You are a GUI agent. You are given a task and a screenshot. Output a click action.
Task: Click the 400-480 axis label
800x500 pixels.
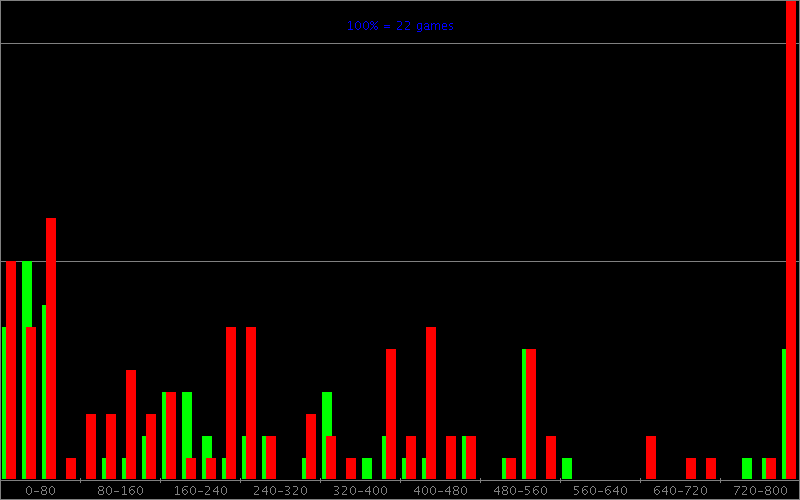pyautogui.click(x=440, y=491)
